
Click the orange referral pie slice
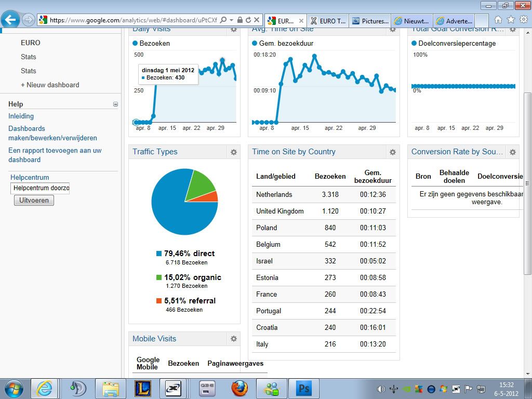[x=210, y=197]
